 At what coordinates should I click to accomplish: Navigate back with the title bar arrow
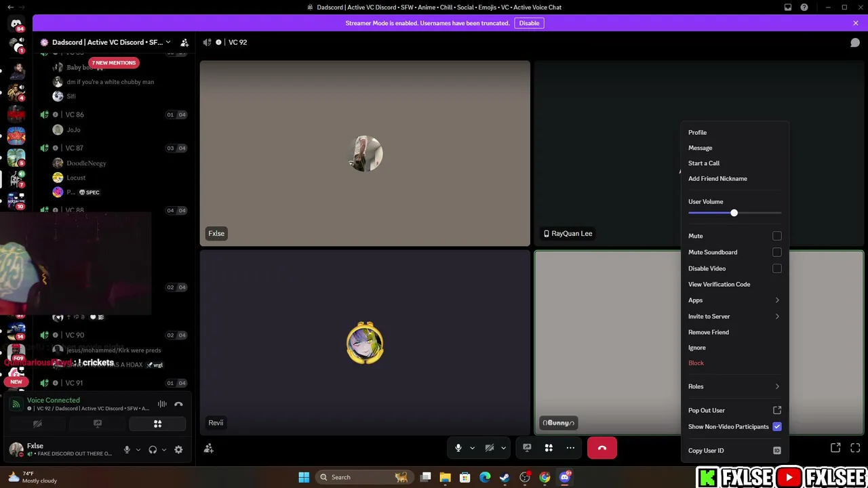tap(10, 7)
